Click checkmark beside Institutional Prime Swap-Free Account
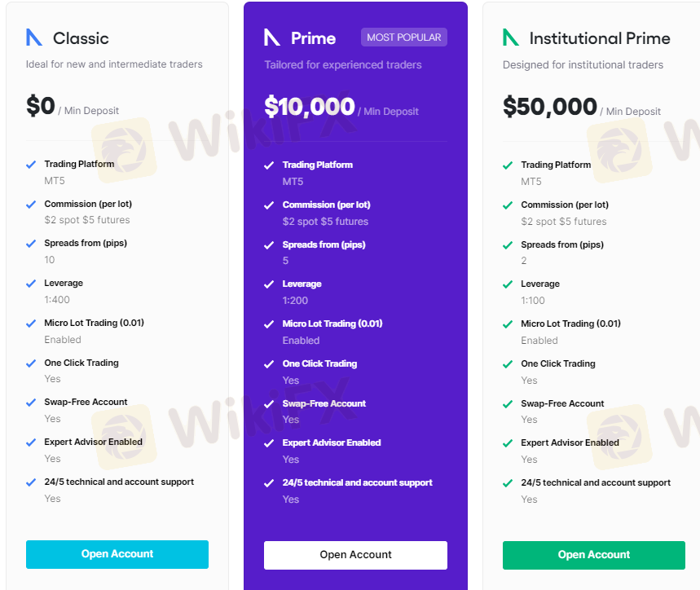Viewport: 700px width, 590px height. [x=508, y=404]
